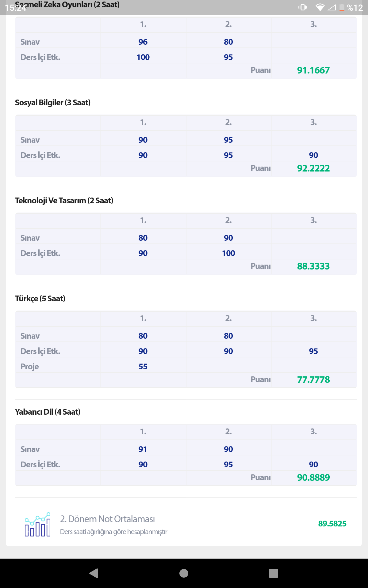Tap the Türkçe (5 Saat) course title
This screenshot has height=588, width=368.
pos(40,299)
